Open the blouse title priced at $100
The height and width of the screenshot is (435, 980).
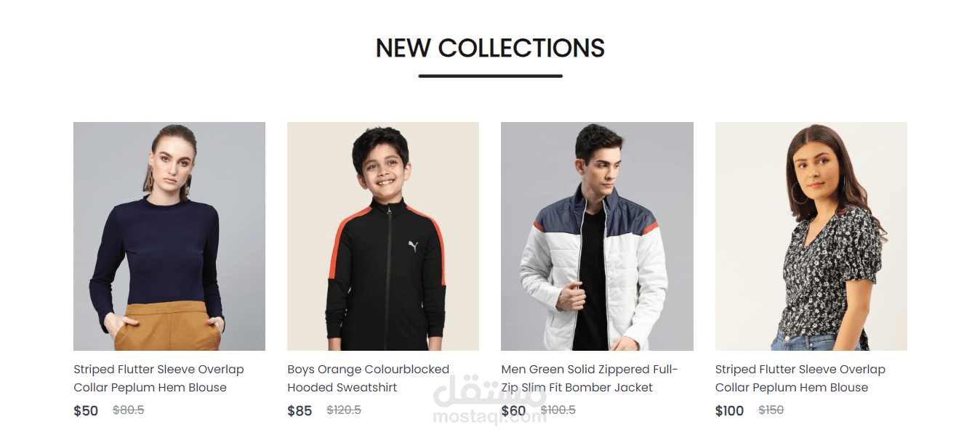pos(800,378)
